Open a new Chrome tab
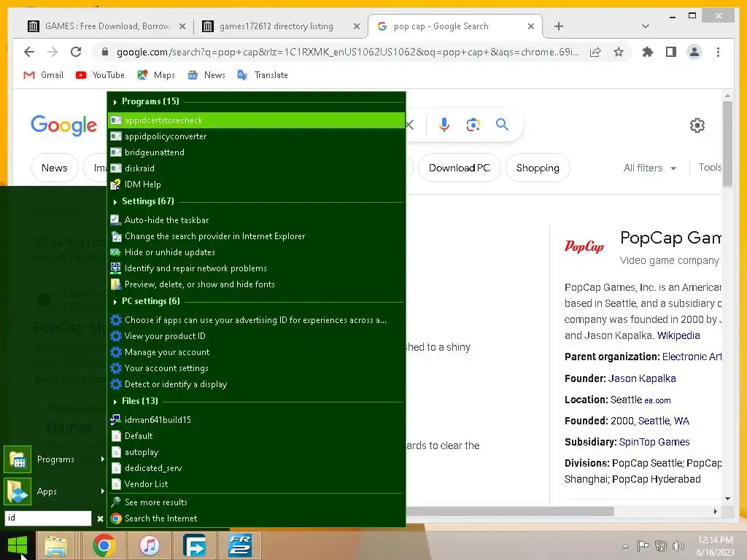This screenshot has width=747, height=560. point(559,26)
